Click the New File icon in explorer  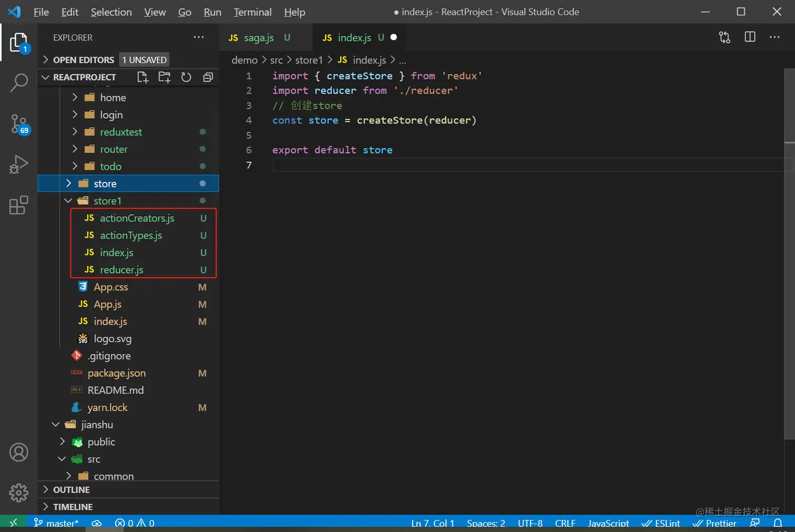pos(142,77)
